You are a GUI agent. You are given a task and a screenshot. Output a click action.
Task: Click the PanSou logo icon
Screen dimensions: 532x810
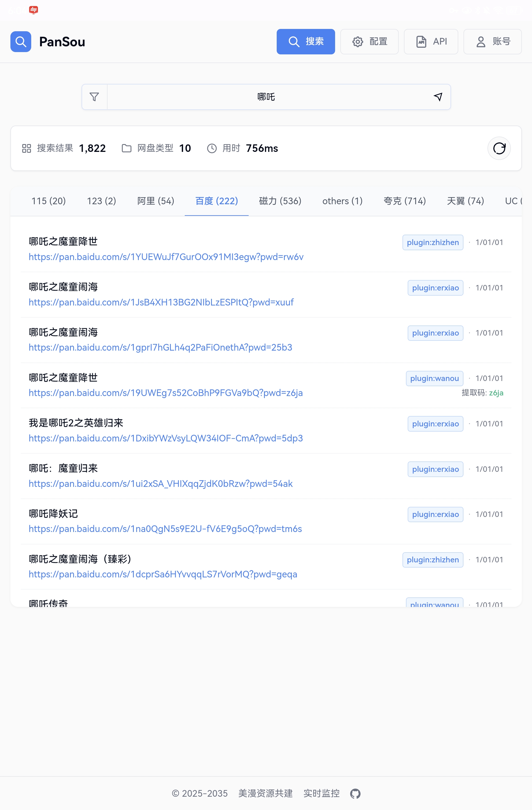click(21, 42)
